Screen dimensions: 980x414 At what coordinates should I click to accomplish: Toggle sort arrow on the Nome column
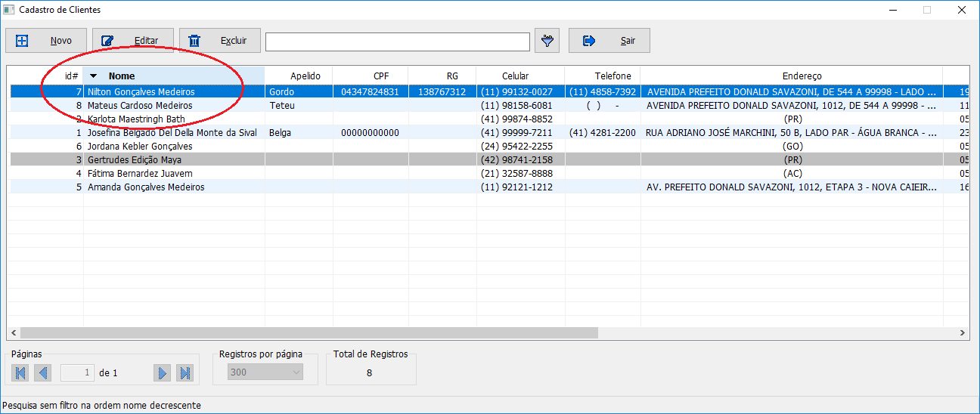(93, 76)
